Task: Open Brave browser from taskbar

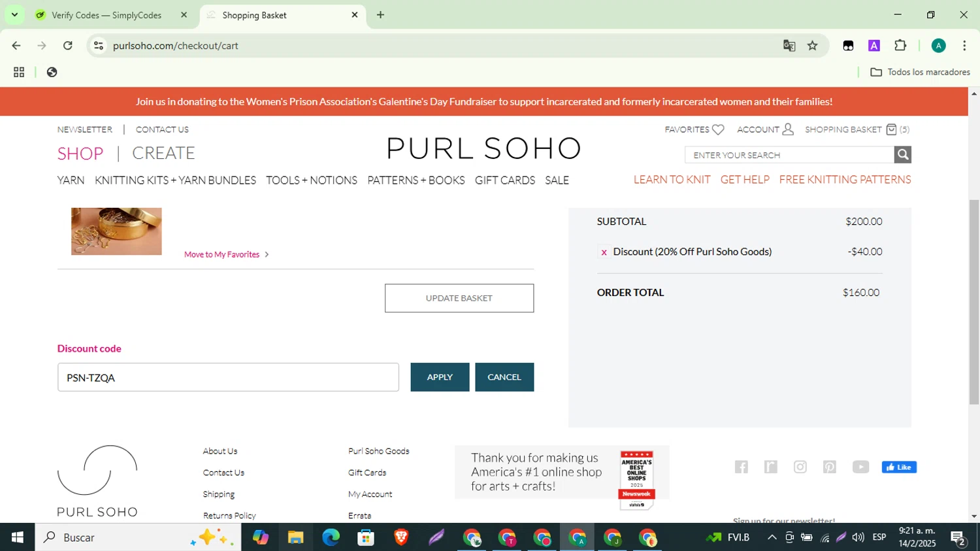Action: point(401,537)
